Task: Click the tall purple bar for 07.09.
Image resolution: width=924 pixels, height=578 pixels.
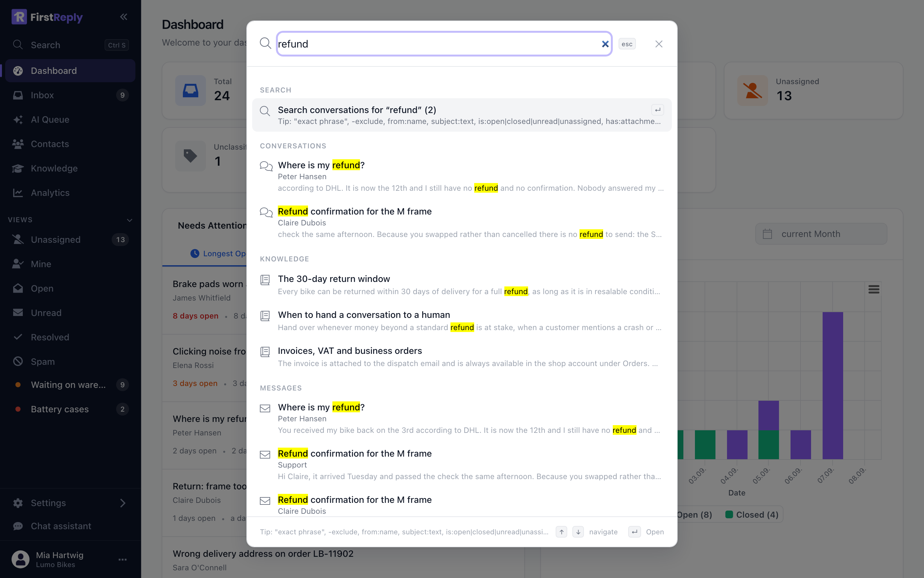Action: pyautogui.click(x=832, y=385)
